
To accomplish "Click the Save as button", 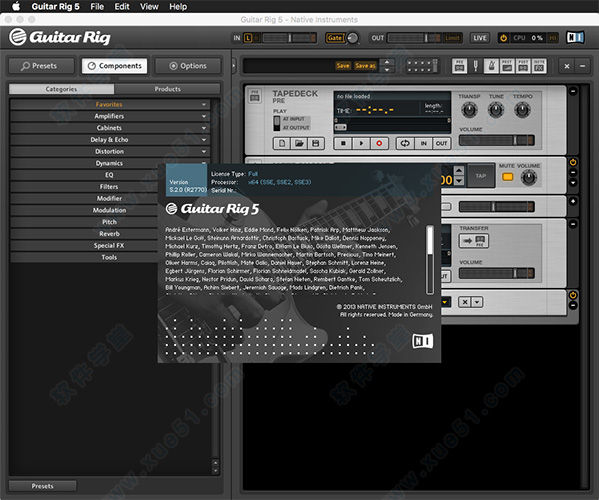I will pos(365,66).
